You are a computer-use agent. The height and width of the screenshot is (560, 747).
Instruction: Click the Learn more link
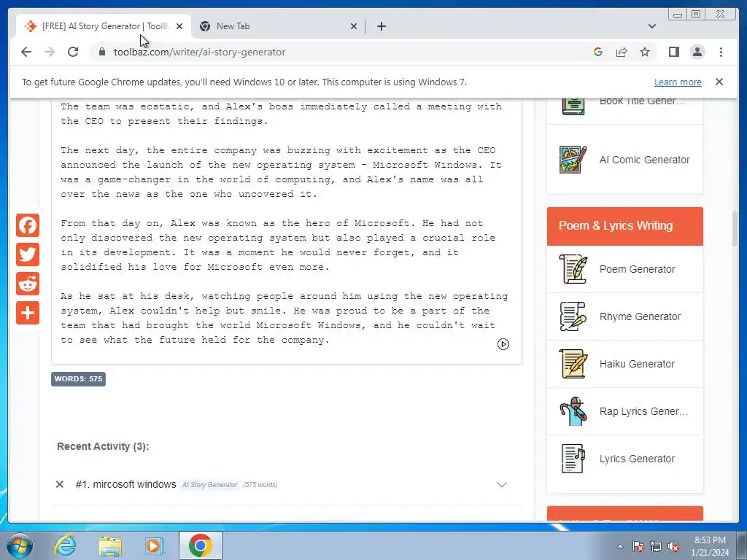678,82
